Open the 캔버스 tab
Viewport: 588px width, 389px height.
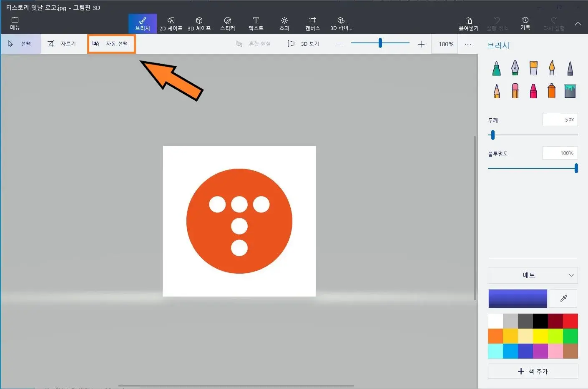313,24
